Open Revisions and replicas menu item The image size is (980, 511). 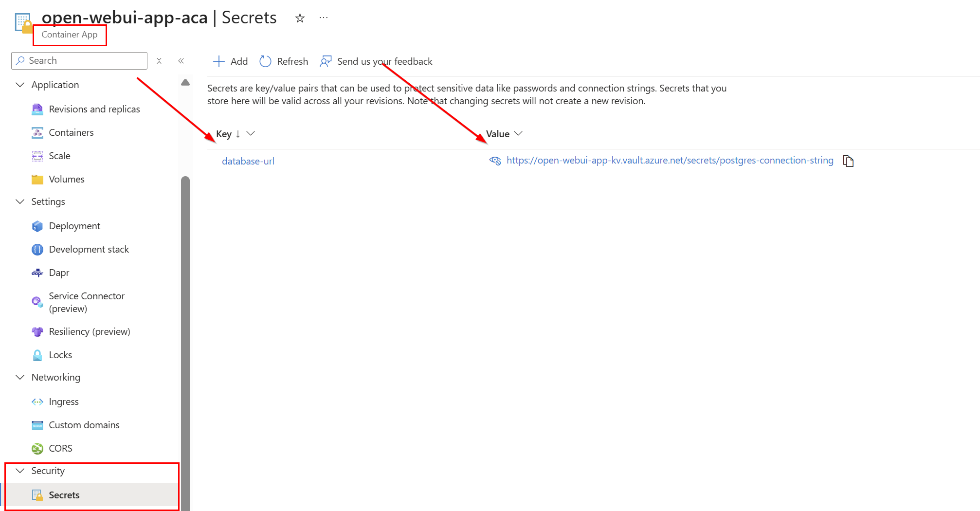94,109
